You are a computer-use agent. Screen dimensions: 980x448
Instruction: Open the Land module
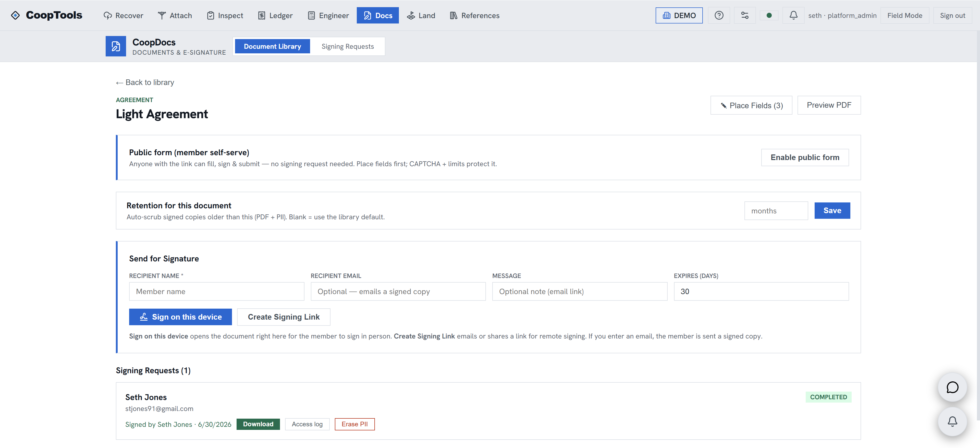click(x=421, y=16)
